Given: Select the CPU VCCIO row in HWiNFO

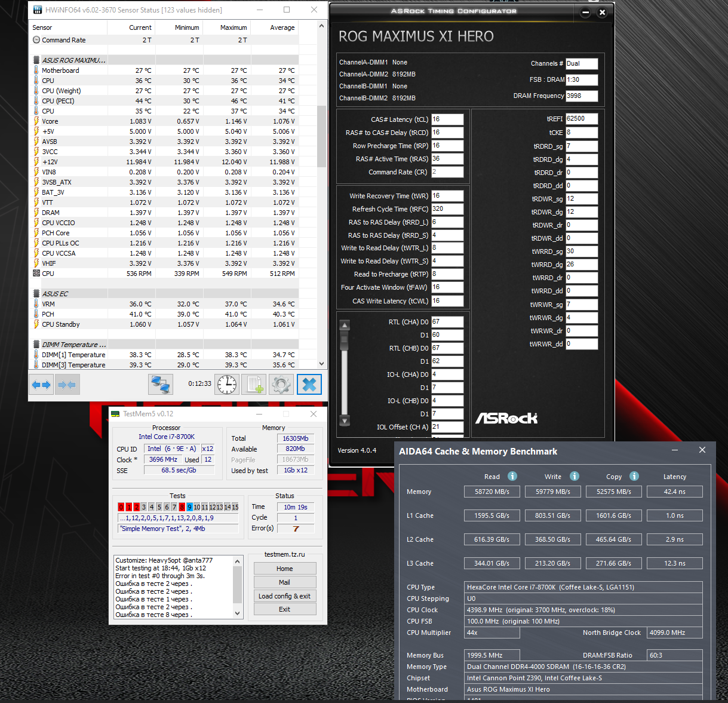Looking at the screenshot, I should tap(164, 223).
